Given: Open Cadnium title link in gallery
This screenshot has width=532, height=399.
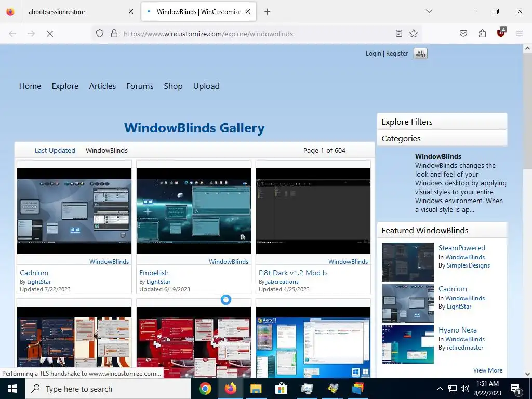Looking at the screenshot, I should (34, 273).
